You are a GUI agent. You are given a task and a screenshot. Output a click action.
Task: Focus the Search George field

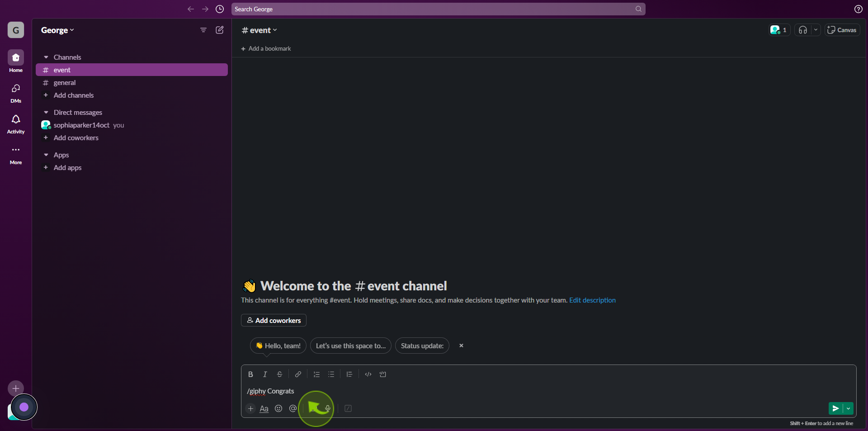pyautogui.click(x=438, y=9)
